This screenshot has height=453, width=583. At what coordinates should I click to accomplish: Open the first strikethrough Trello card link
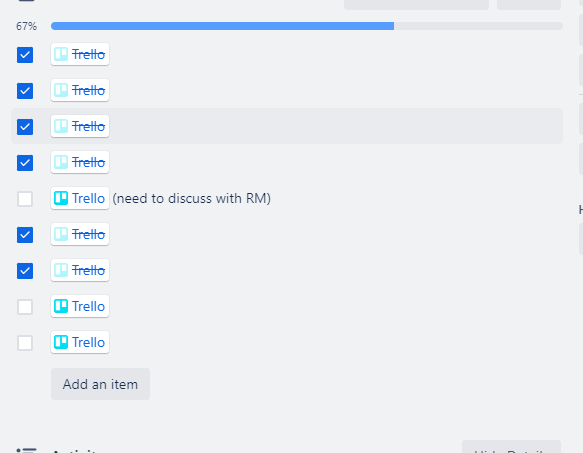click(x=80, y=54)
